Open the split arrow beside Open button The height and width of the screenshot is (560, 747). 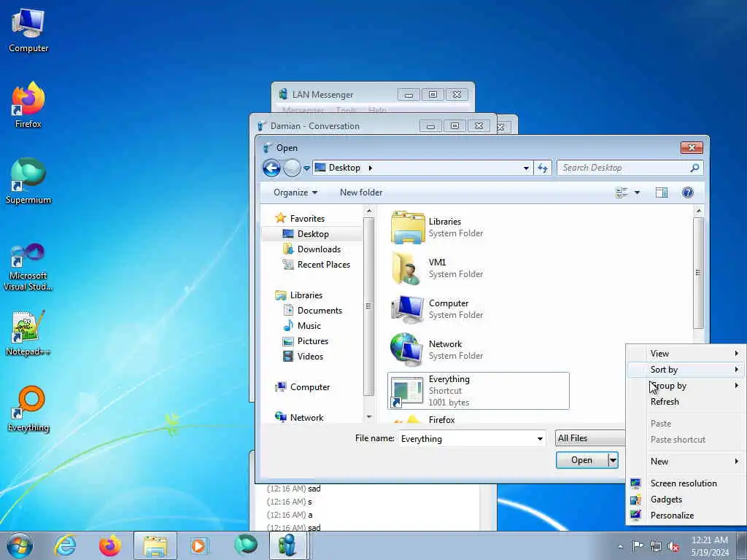point(613,461)
